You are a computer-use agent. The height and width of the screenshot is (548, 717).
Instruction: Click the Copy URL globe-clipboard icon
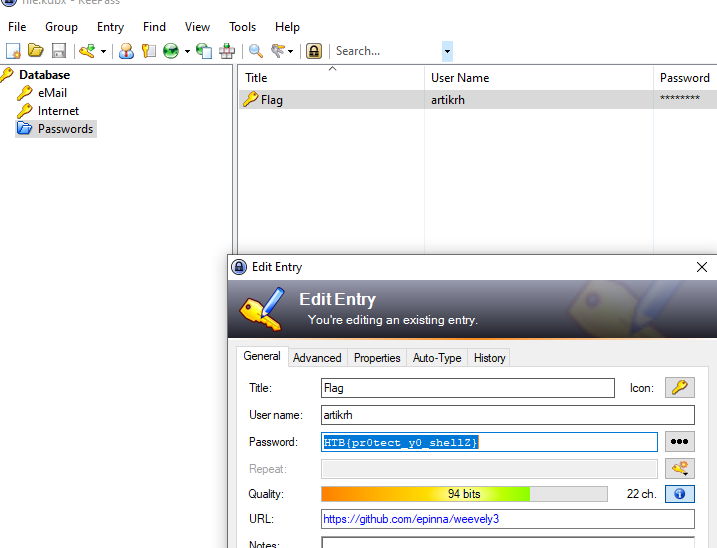click(x=204, y=51)
